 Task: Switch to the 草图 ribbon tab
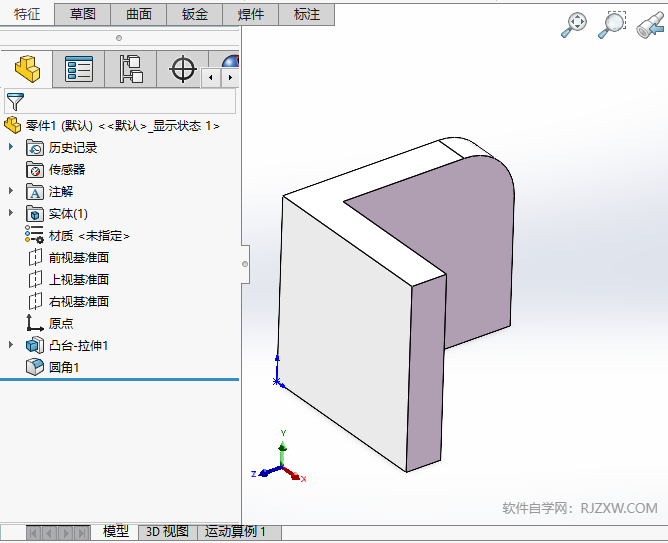click(83, 14)
